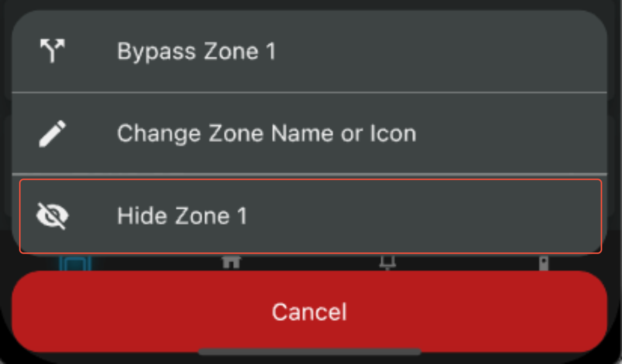The height and width of the screenshot is (364, 622).
Task: Click the bypass fork-arrow icon
Action: click(x=53, y=51)
